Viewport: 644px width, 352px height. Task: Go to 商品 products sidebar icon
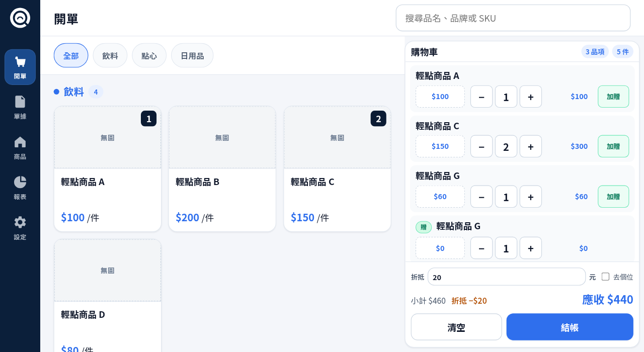point(20,147)
